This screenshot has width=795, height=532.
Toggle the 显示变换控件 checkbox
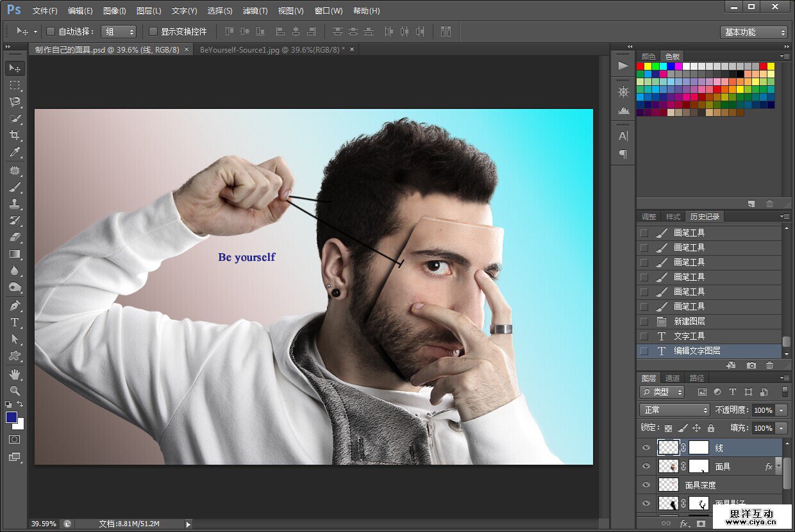click(x=153, y=31)
